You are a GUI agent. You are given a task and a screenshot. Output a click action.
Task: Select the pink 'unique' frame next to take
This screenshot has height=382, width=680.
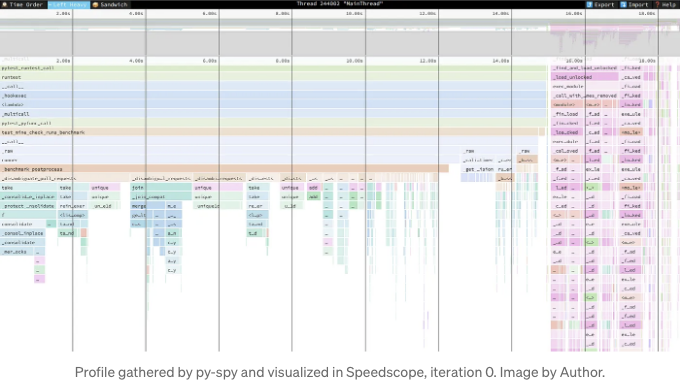pos(105,188)
